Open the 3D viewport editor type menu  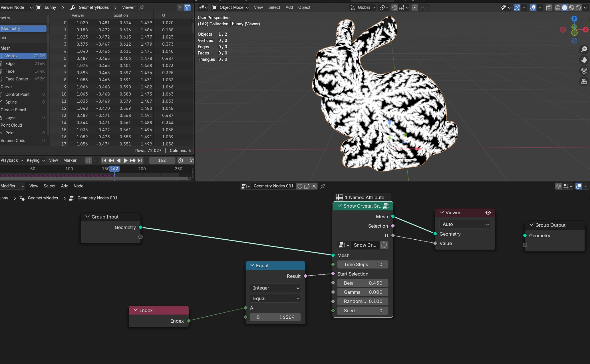203,8
